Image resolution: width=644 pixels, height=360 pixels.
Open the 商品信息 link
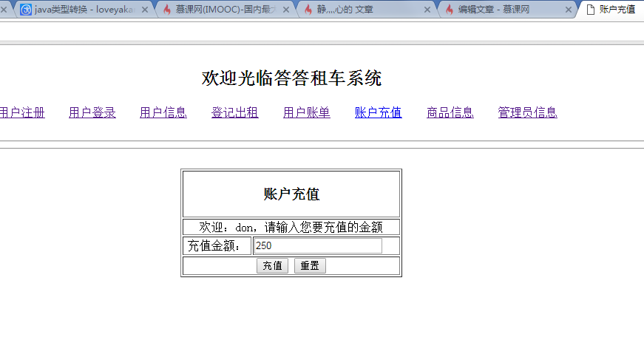pyautogui.click(x=450, y=112)
